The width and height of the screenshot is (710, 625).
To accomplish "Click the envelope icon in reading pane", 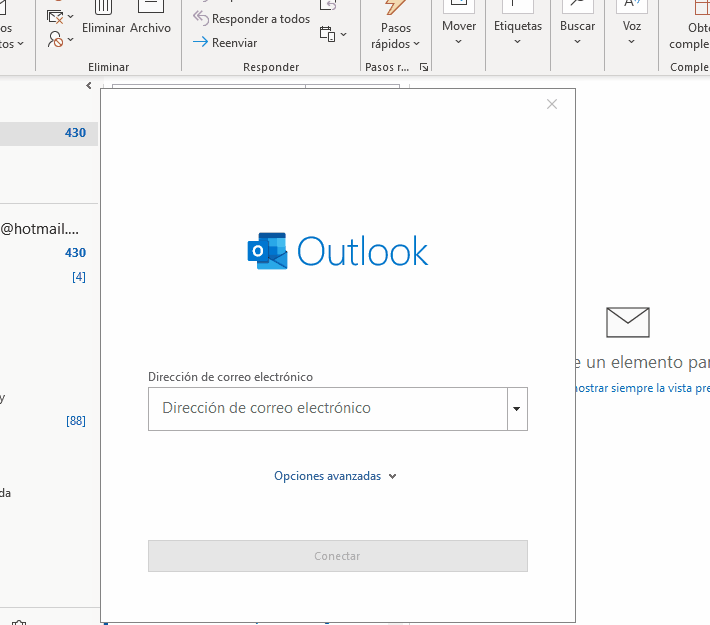I will pyautogui.click(x=628, y=322).
